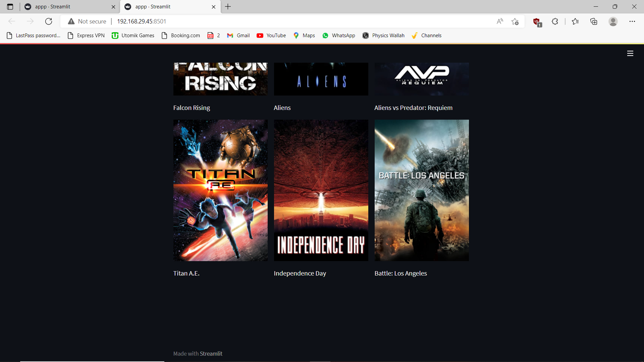The height and width of the screenshot is (362, 644).
Task: Open the Favorites list icon
Action: point(575,21)
